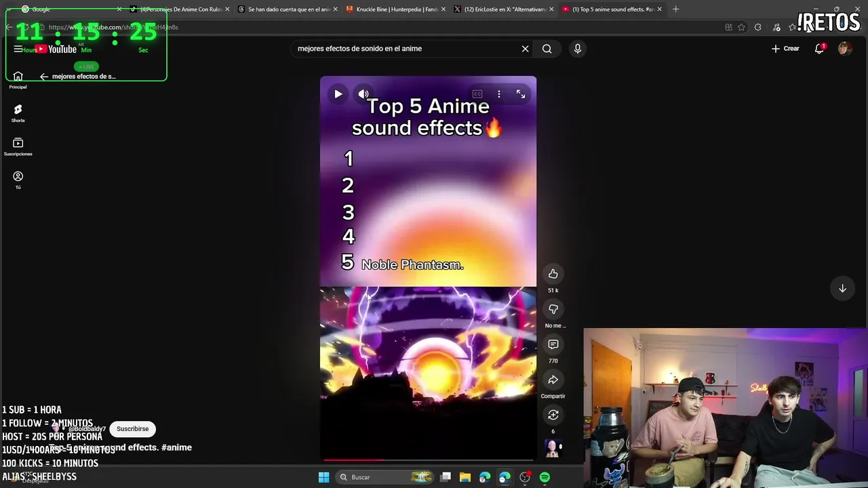Mute the Short's volume
The image size is (868, 488).
[x=363, y=94]
